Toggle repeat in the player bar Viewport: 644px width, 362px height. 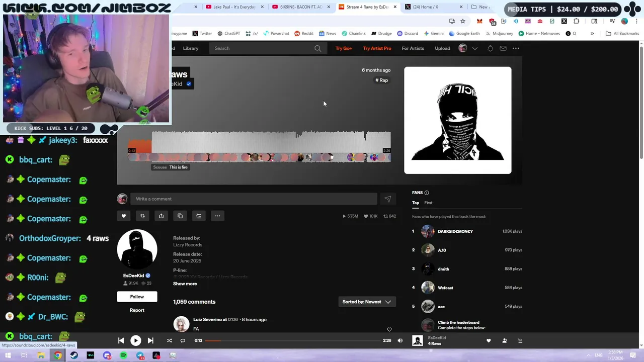(x=183, y=340)
